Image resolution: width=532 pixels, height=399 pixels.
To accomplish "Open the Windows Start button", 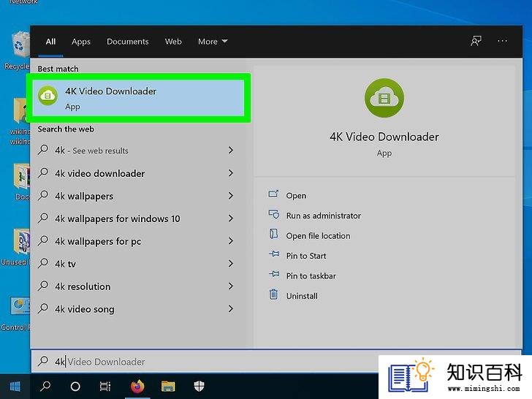I will pyautogui.click(x=15, y=387).
